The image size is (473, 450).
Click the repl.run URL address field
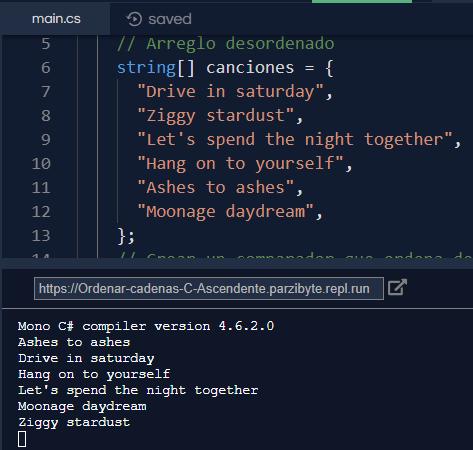(209, 289)
